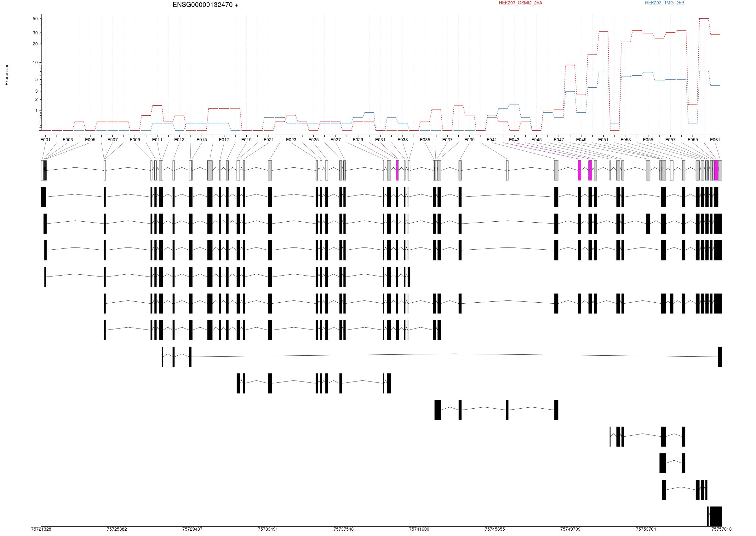This screenshot has height=536, width=756.
Task: Click exon label E027
Action: point(336,140)
